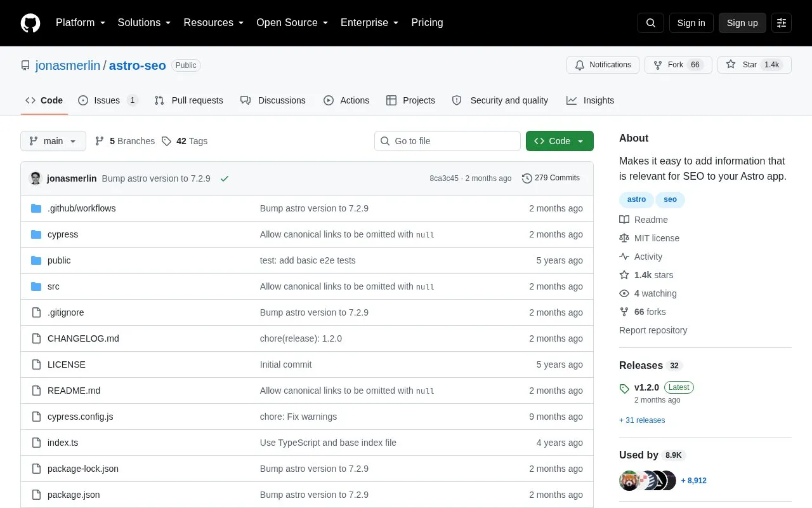This screenshot has width=812, height=508.
Task: Switch to the Discussions tab
Action: (273, 100)
